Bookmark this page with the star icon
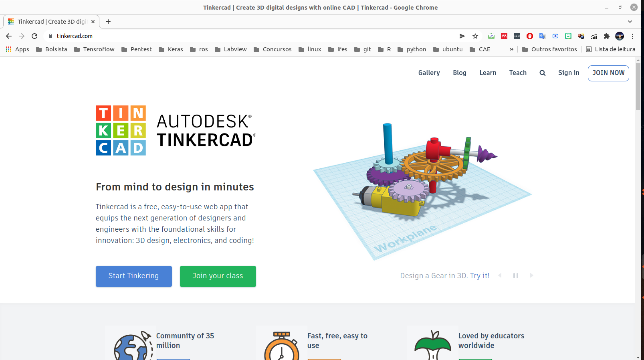Image resolution: width=644 pixels, height=360 pixels. tap(475, 36)
